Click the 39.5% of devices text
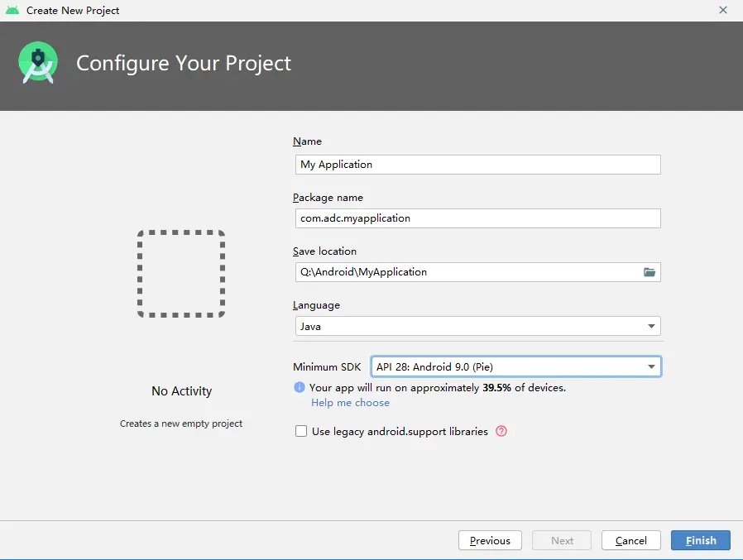Screen dimensions: 743x560 tap(524, 388)
